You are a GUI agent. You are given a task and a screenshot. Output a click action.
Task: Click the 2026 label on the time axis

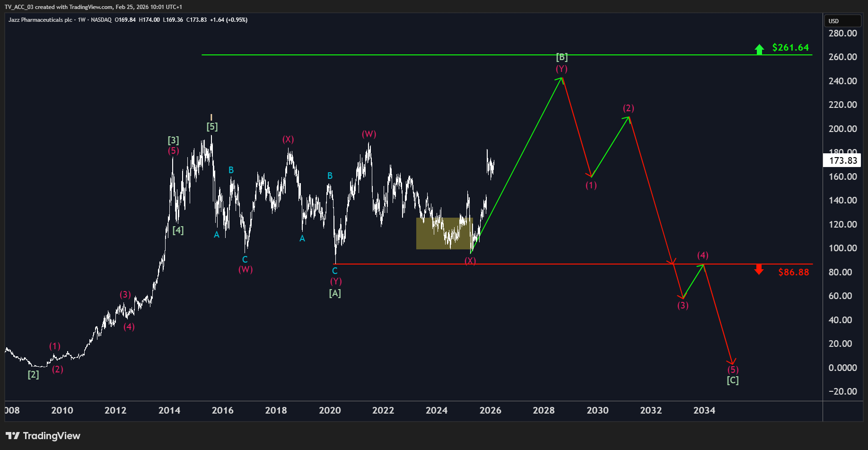tap(490, 410)
